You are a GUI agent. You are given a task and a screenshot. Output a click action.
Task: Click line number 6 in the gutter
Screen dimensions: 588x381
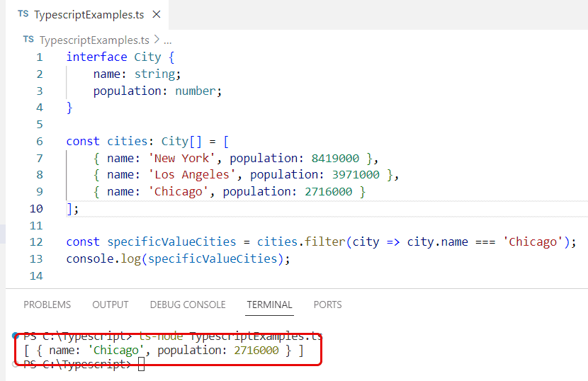40,142
